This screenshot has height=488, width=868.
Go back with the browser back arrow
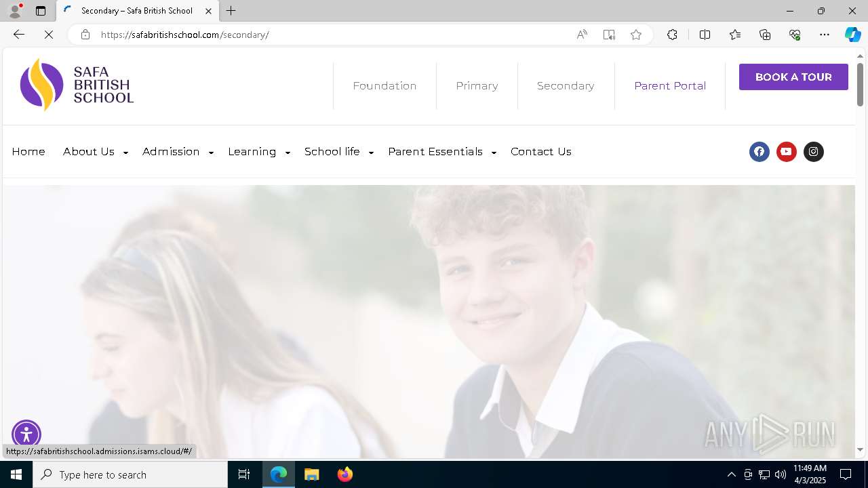(x=19, y=35)
